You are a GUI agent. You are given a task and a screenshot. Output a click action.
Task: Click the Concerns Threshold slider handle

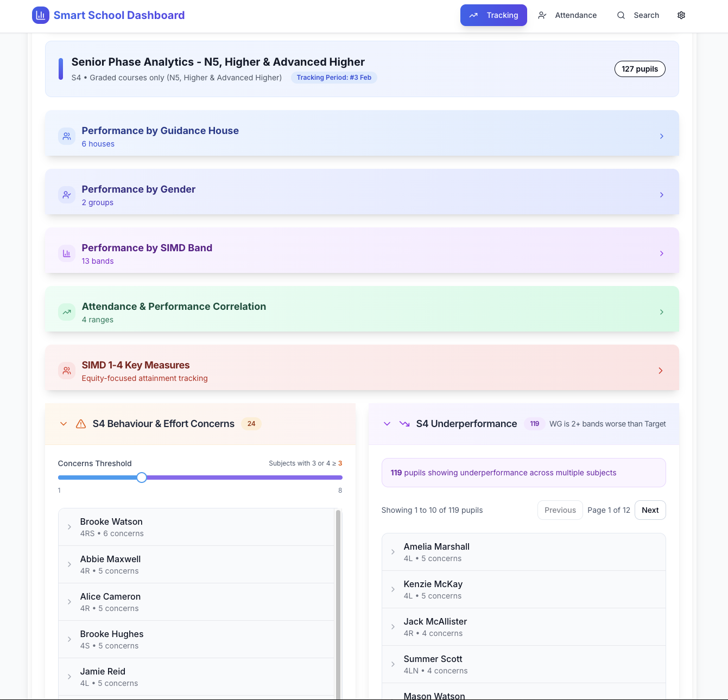tap(142, 478)
